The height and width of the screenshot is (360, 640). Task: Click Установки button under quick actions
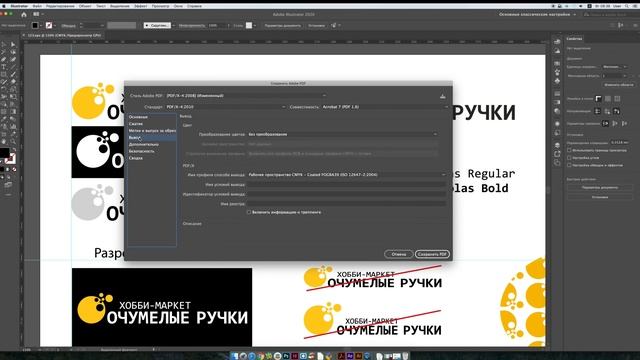click(600, 197)
